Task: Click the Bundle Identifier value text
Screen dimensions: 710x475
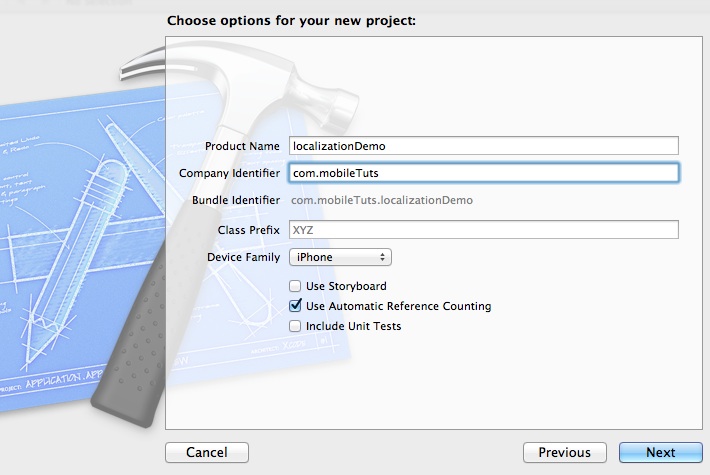Action: click(x=381, y=200)
